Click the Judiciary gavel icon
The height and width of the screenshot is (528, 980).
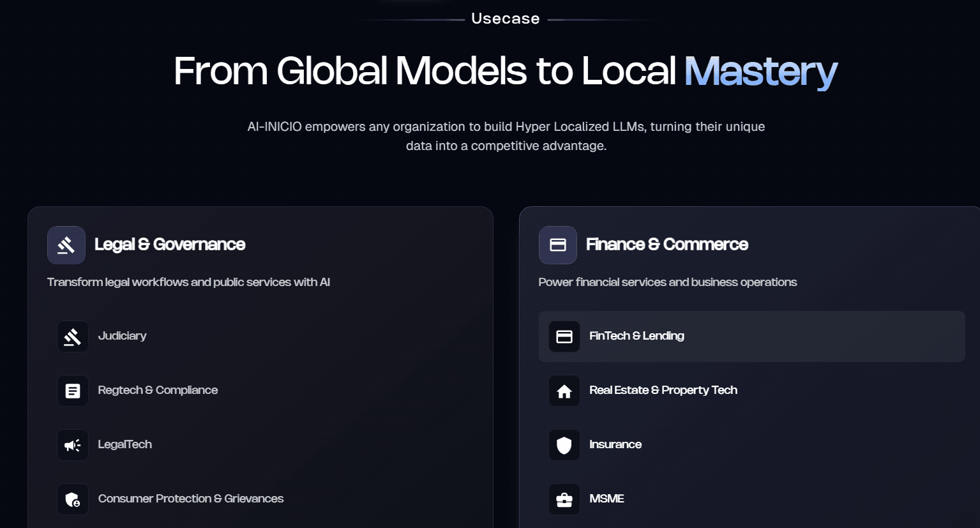73,336
